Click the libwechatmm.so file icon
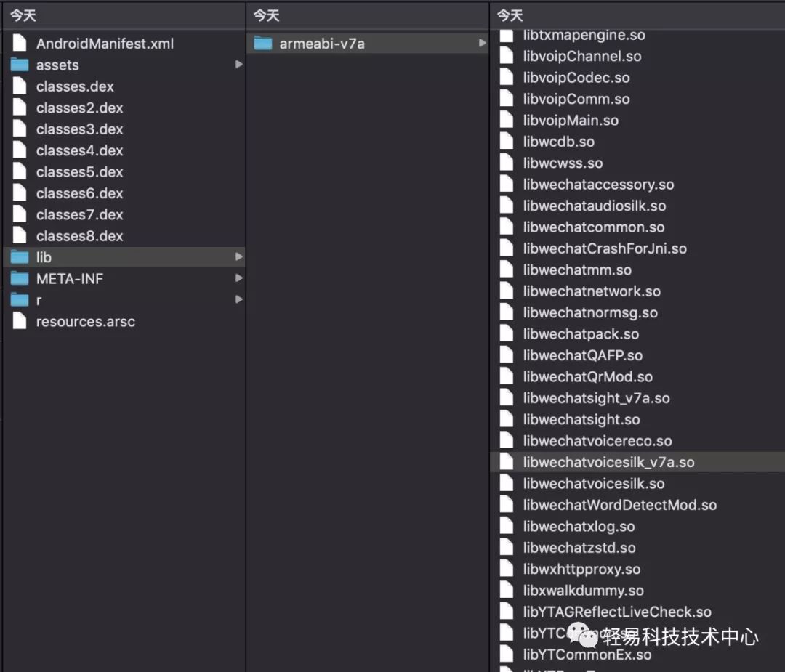This screenshot has height=672, width=785. (507, 270)
